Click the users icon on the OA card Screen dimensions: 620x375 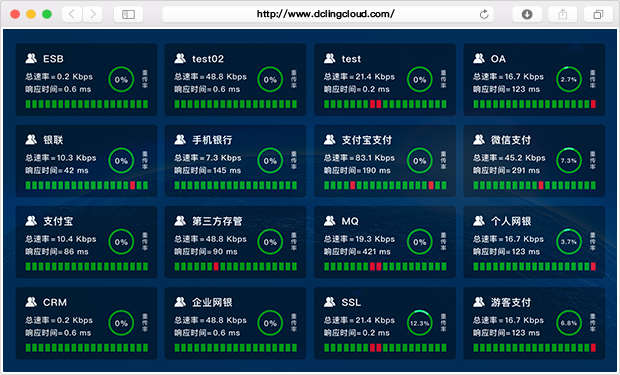(479, 59)
